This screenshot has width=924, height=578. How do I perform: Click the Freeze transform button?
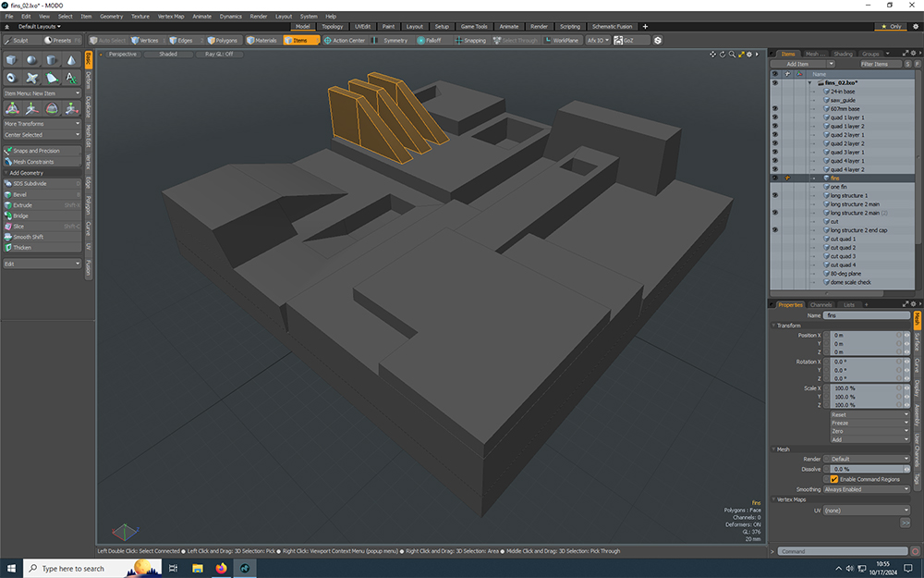[x=869, y=423]
